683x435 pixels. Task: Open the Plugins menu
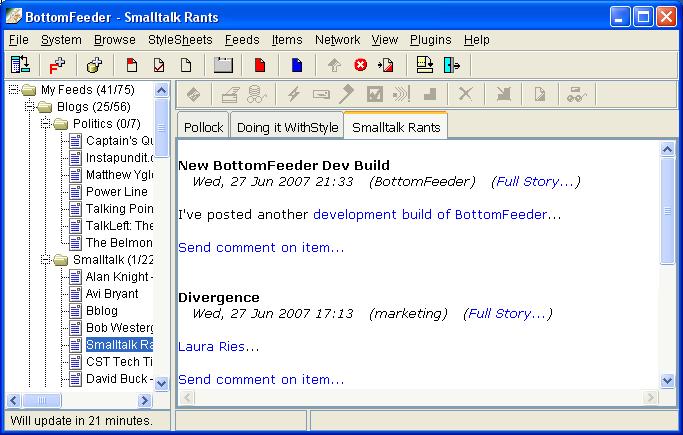pyautogui.click(x=430, y=40)
